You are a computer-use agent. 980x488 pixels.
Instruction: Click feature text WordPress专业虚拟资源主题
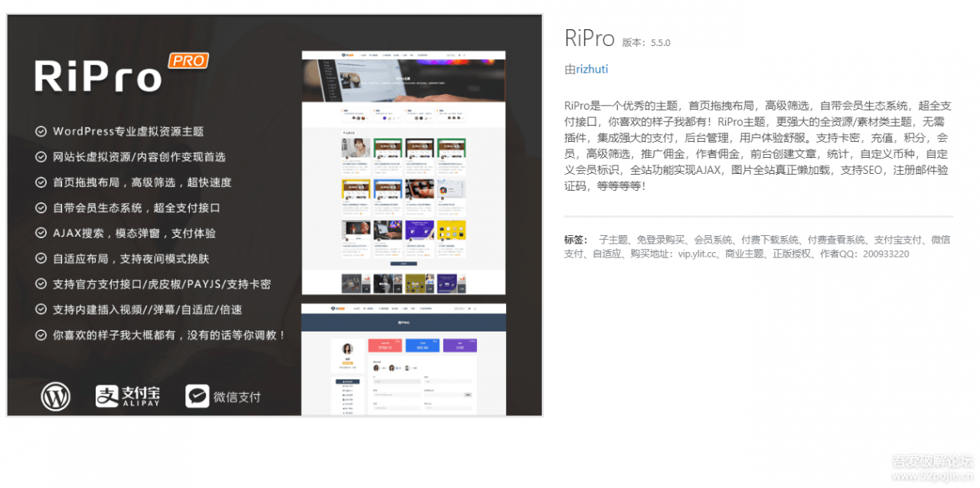(128, 131)
